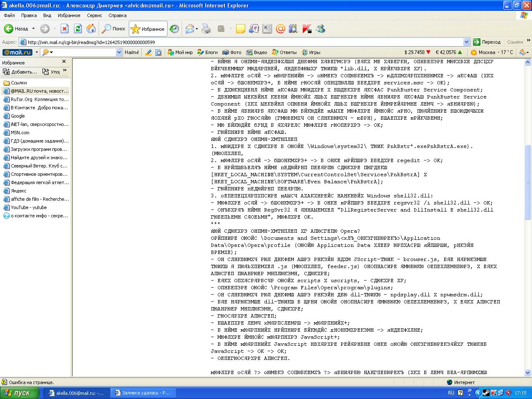Click the yellow note toolbar icon

tap(240, 29)
